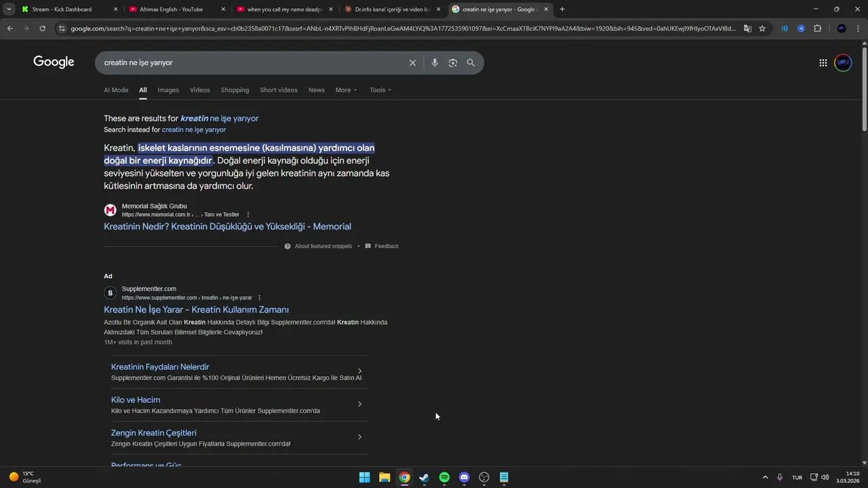Send Feedback on the featured snippet
Screen dimensions: 868x488
[x=382, y=246]
